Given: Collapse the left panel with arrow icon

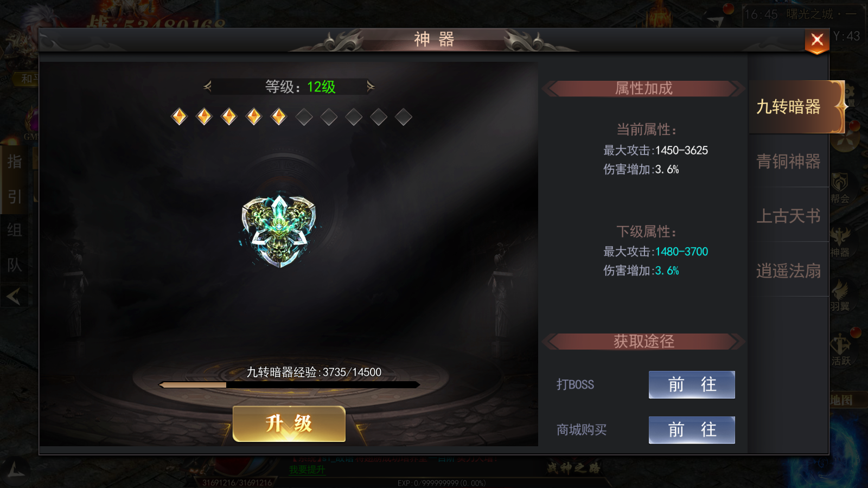Looking at the screenshot, I should (x=14, y=296).
